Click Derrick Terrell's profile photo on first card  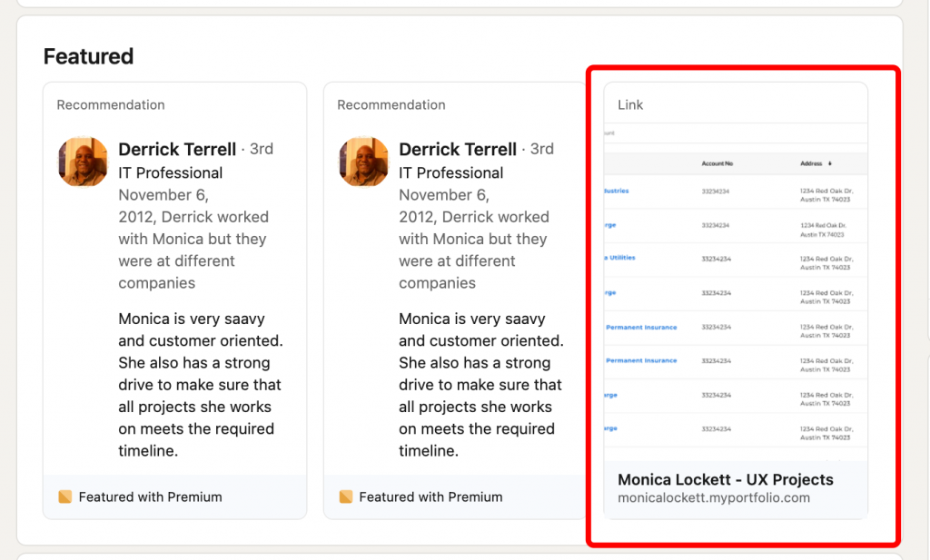tap(83, 162)
